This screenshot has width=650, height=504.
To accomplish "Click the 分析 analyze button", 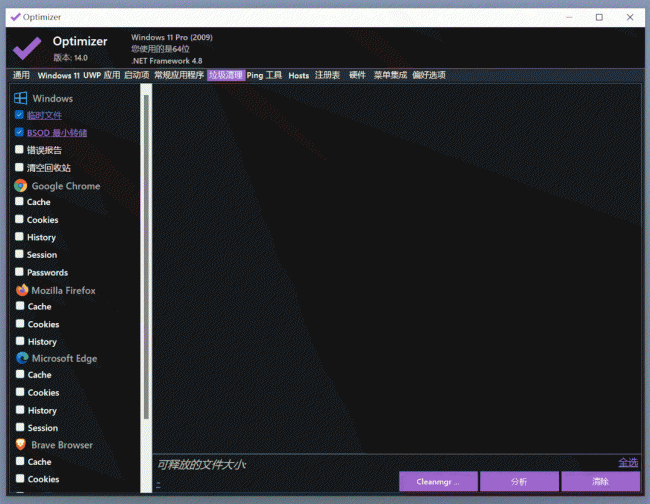I will [519, 481].
